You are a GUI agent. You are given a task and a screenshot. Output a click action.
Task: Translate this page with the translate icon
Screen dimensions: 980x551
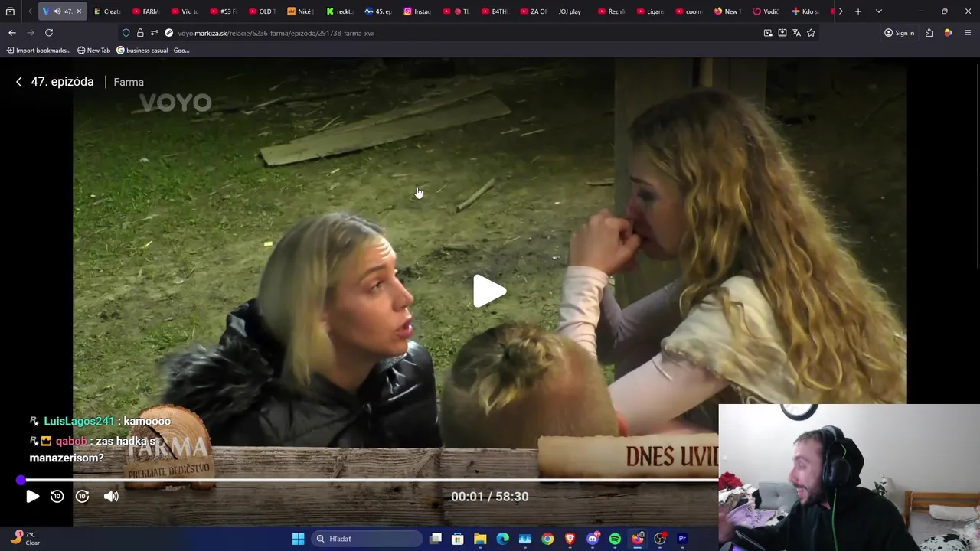(x=797, y=33)
